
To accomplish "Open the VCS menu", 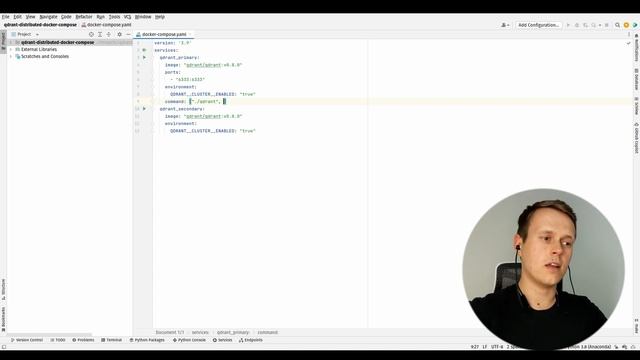I will coord(127,17).
